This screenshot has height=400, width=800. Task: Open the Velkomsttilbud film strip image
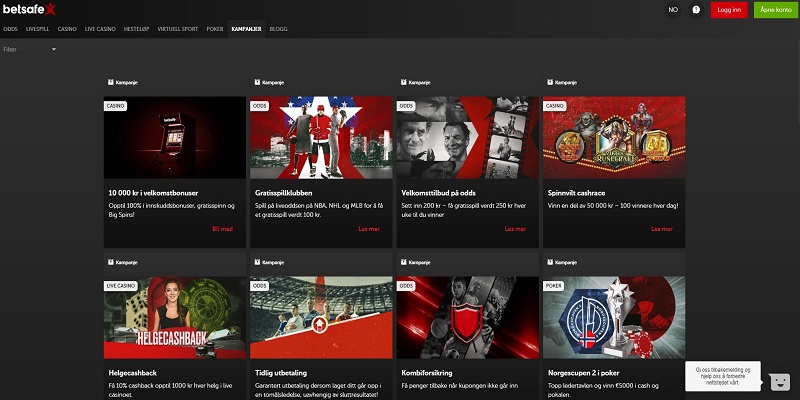click(x=468, y=137)
